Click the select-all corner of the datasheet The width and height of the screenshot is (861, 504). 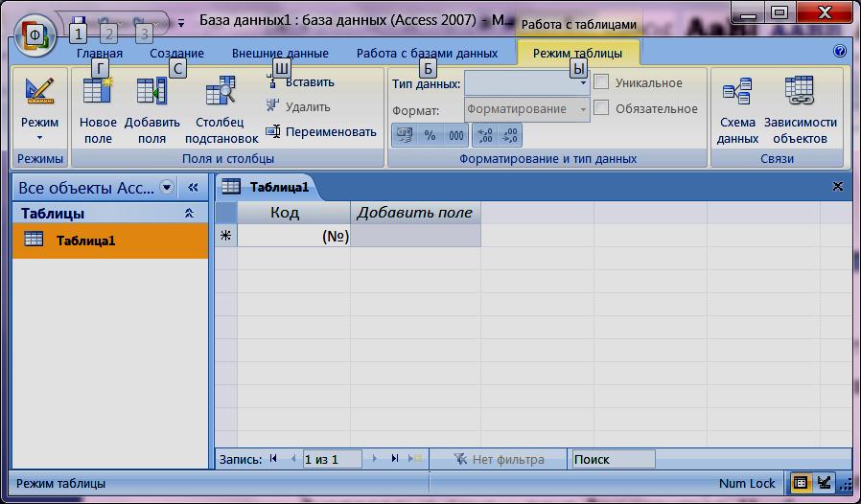point(225,213)
